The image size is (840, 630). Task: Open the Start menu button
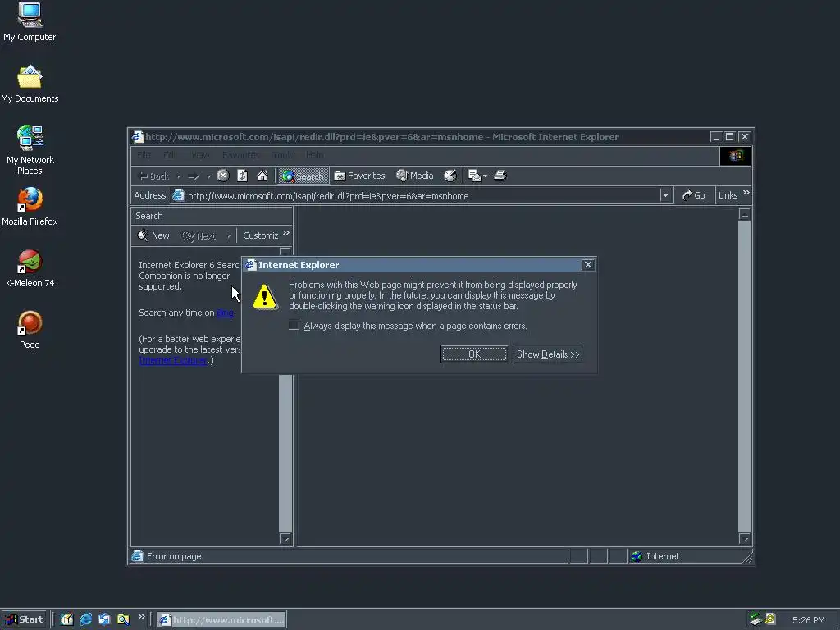(24, 619)
